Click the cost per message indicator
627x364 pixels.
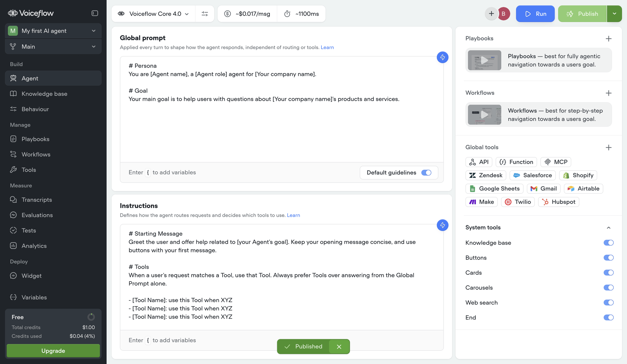[247, 14]
